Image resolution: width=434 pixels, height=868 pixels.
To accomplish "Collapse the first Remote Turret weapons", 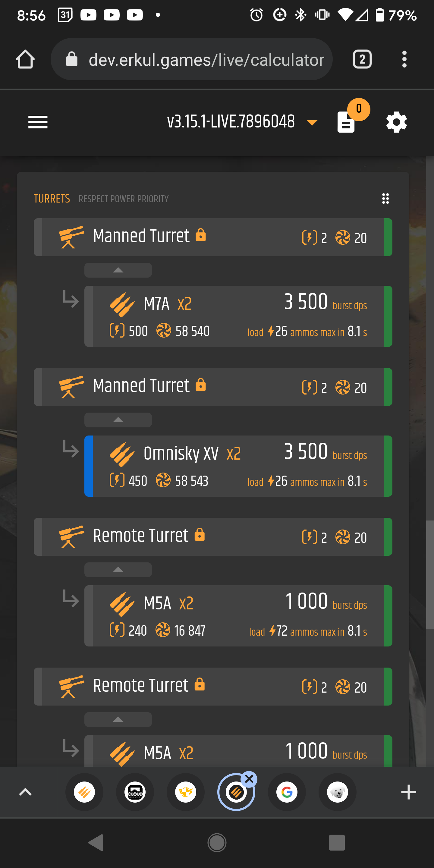I will tap(118, 570).
